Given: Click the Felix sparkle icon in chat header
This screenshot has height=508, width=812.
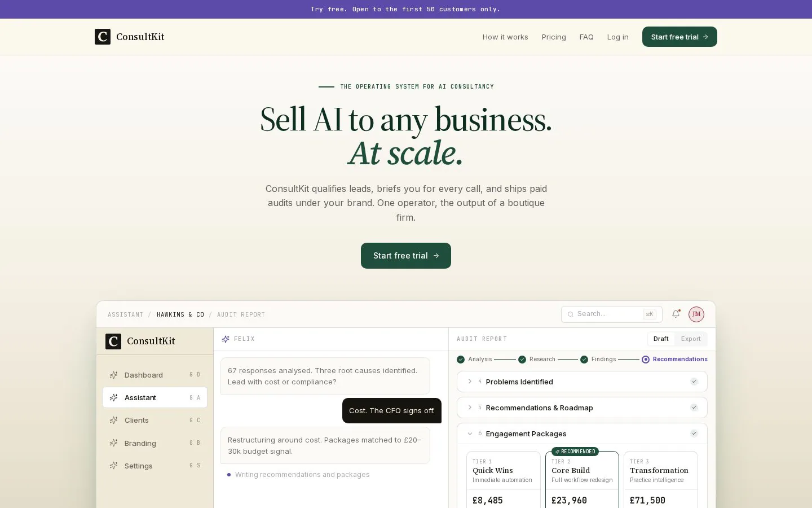Looking at the screenshot, I should 226,339.
